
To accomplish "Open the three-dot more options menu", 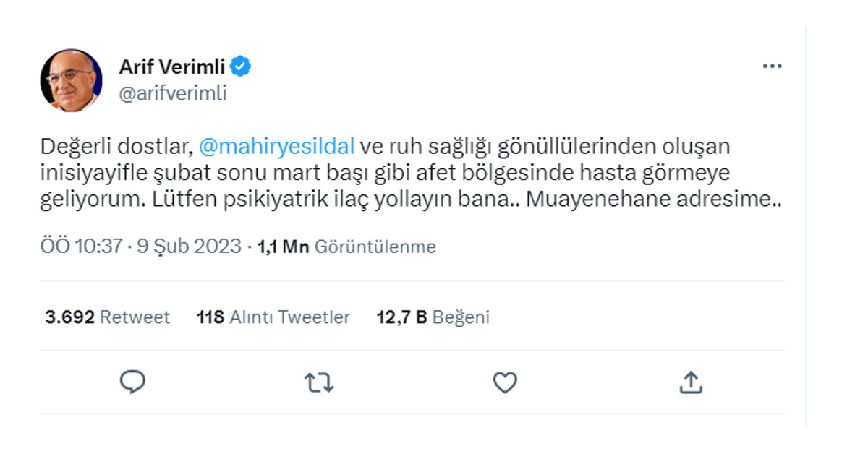I will click(772, 67).
